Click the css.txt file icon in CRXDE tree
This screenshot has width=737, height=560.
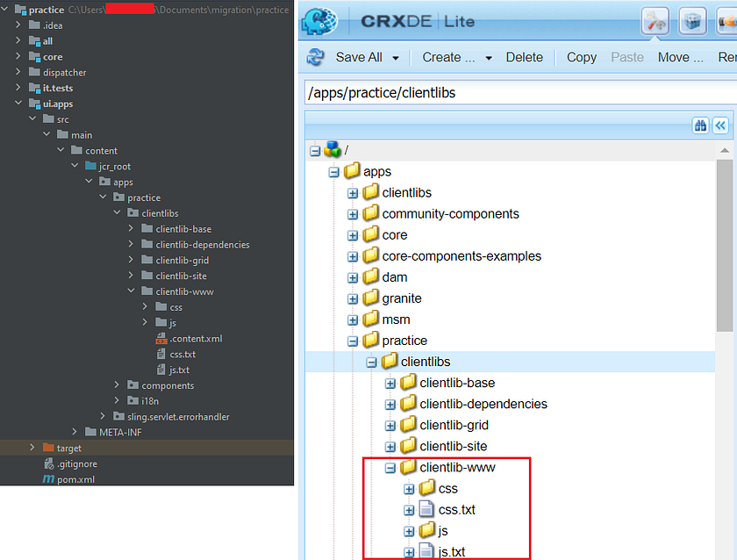coord(426,509)
